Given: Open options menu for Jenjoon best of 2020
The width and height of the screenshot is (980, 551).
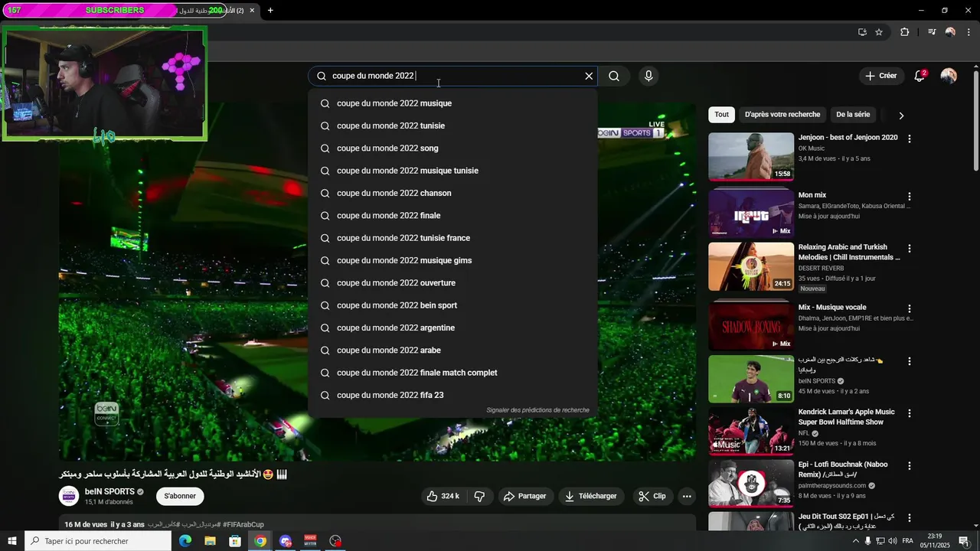Looking at the screenshot, I should point(910,139).
